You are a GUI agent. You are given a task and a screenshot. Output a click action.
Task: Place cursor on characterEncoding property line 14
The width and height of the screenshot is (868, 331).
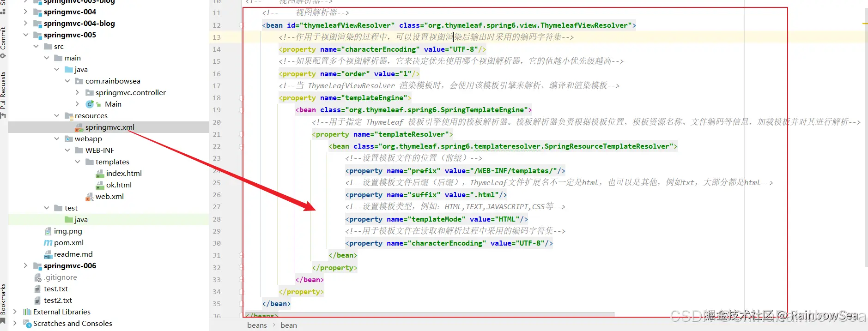click(382, 49)
